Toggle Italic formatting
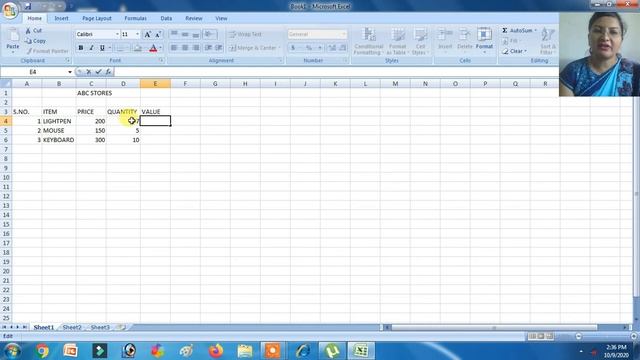Screen dimensions: 640x360 (x=91, y=48)
